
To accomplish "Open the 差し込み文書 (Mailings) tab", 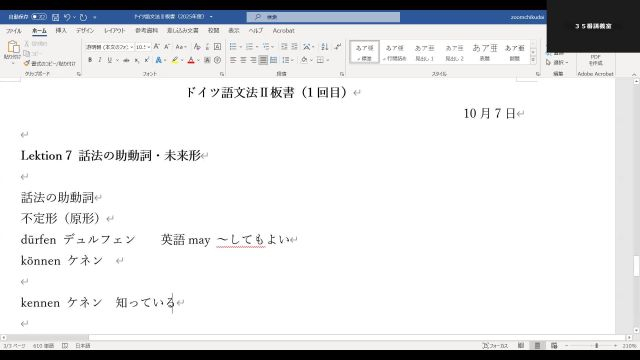I will point(182,31).
